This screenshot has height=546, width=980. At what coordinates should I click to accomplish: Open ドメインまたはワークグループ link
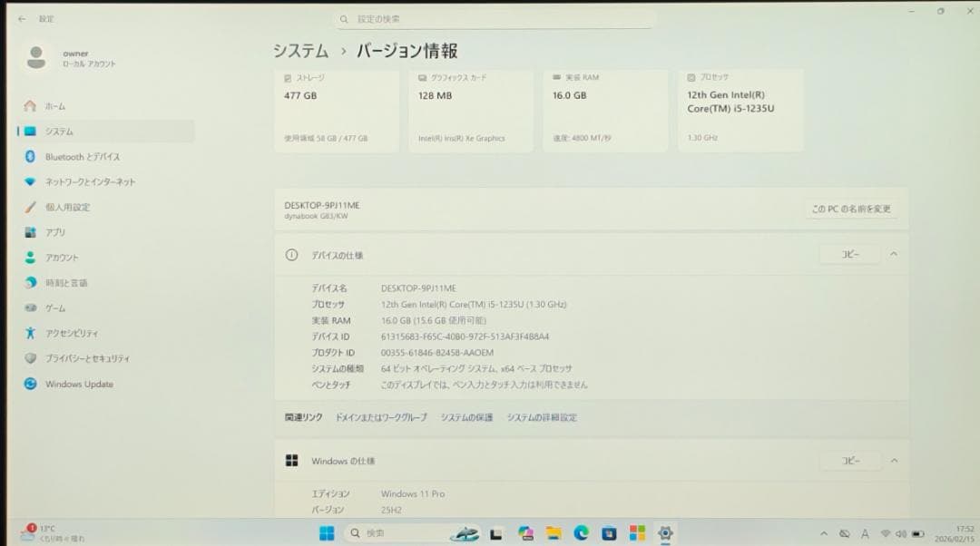[x=381, y=417]
